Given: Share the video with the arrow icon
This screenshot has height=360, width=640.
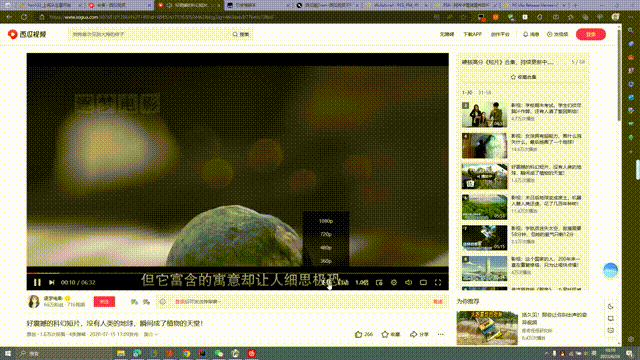Looking at the screenshot, I should 419,334.
